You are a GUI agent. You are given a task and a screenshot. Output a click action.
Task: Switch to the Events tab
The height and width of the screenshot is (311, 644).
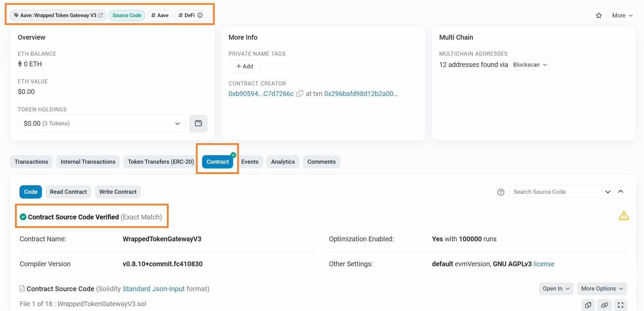coord(250,162)
